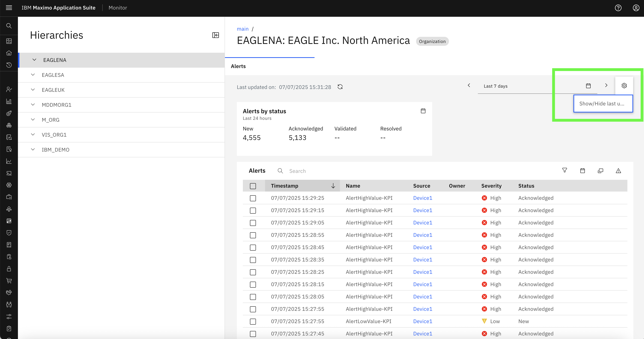Check the alert at 15:28:45
Viewport: 644px width, 339px height.
click(253, 248)
